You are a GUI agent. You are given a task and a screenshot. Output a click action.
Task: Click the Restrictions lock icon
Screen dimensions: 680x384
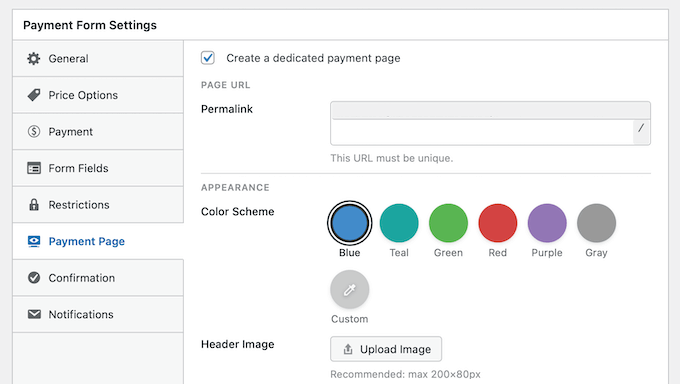pos(34,204)
